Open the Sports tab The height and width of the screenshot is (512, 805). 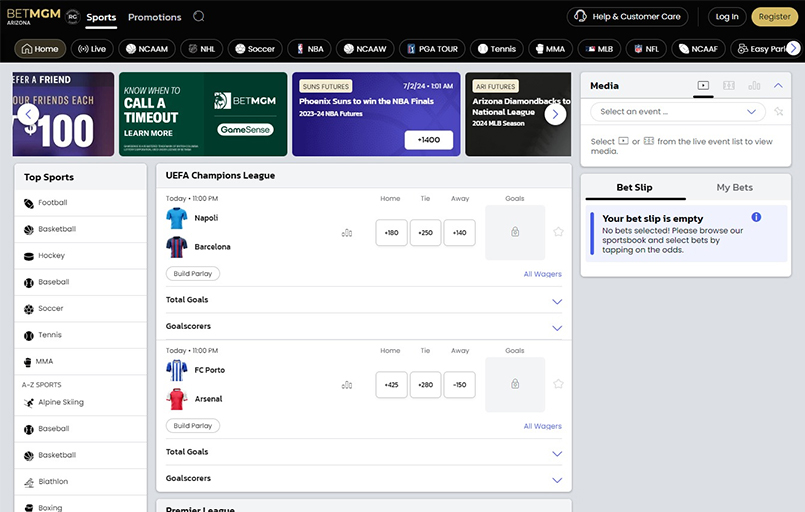tap(101, 17)
